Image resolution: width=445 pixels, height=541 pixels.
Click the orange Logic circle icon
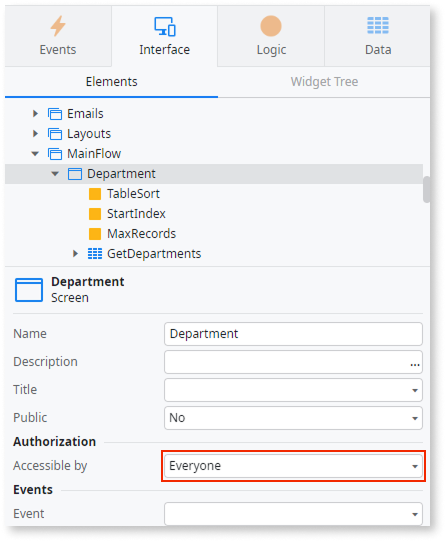[271, 26]
